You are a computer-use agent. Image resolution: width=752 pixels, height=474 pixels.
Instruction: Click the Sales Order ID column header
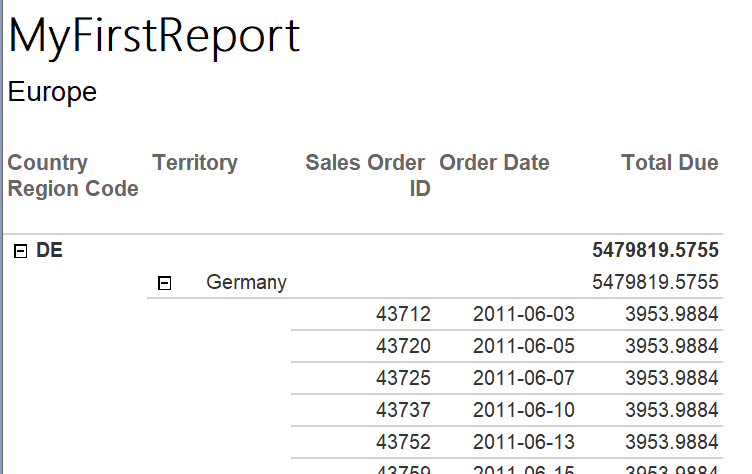[368, 176]
